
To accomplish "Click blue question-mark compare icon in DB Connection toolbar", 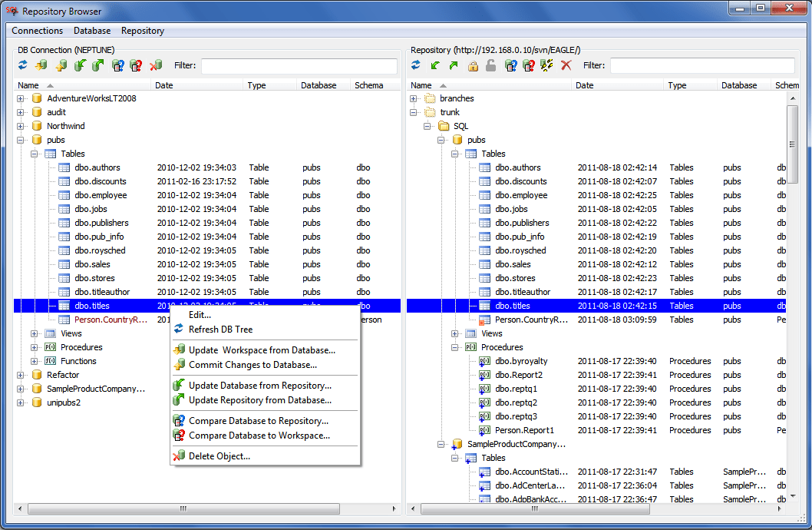I will (x=118, y=66).
